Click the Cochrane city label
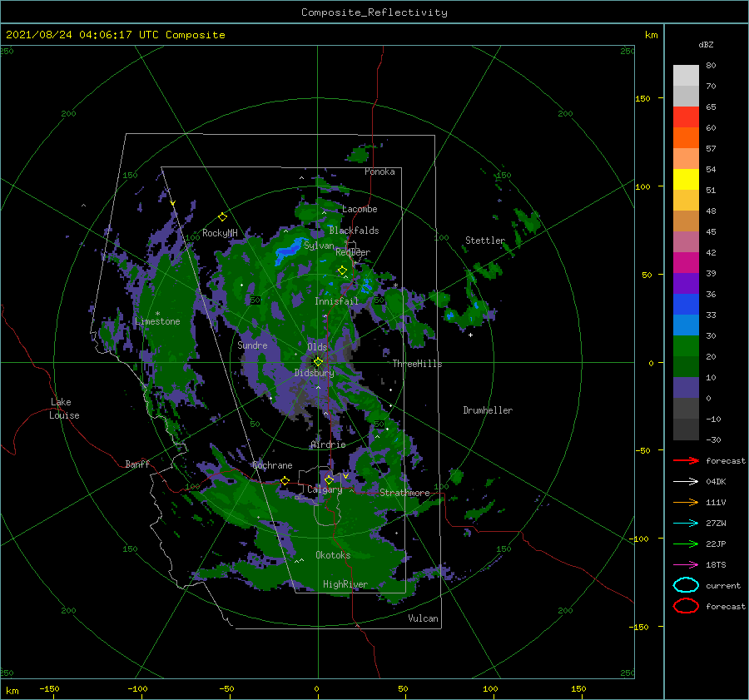Viewport: 749px width, 700px height. [x=272, y=465]
